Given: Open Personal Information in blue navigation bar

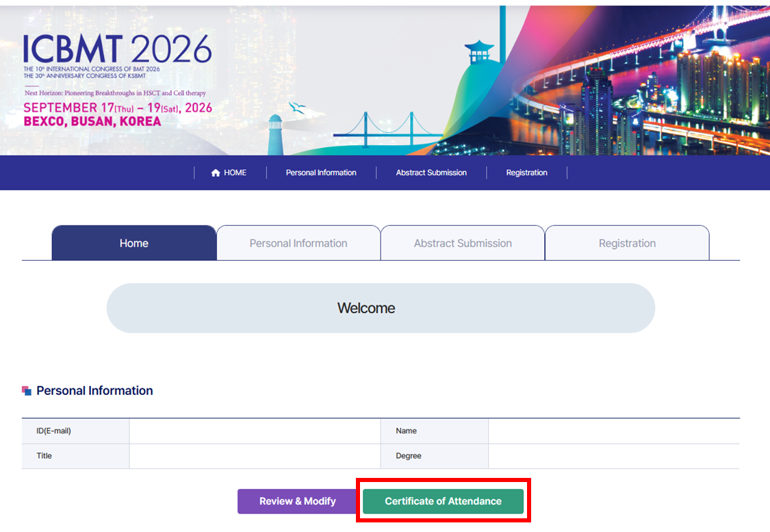Looking at the screenshot, I should click(321, 173).
